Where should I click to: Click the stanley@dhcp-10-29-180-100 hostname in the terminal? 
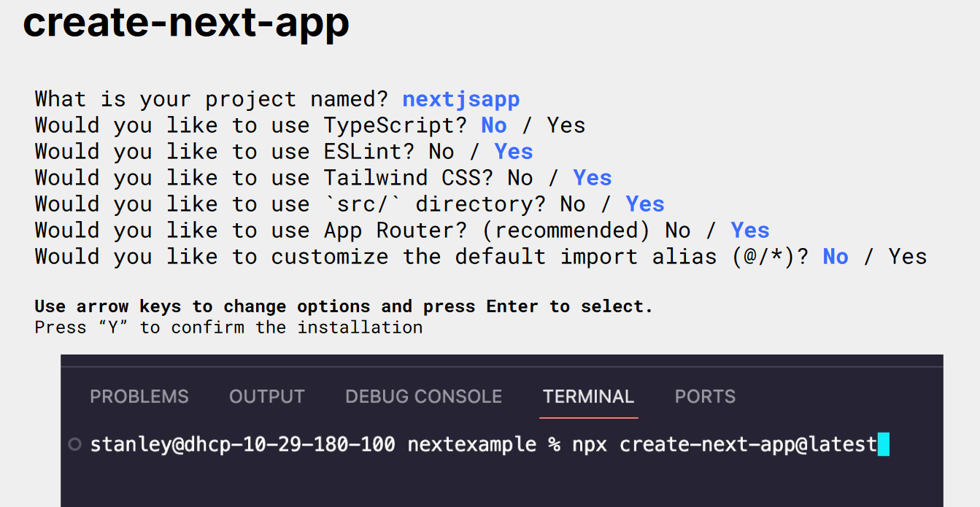pos(243,444)
